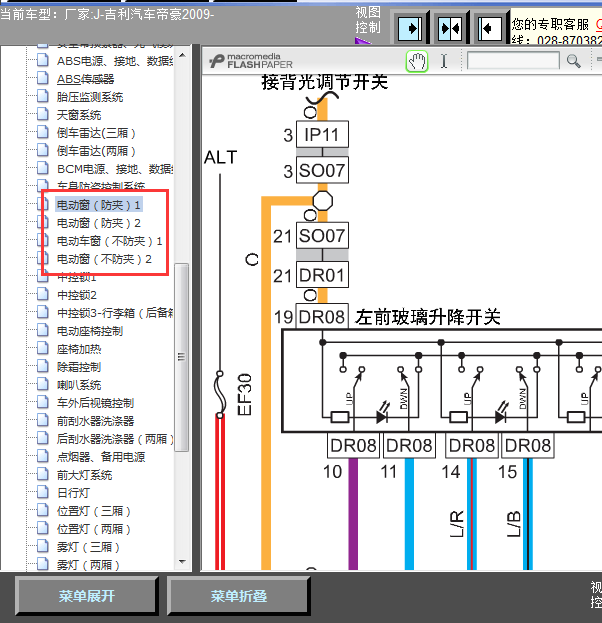602x623 pixels.
Task: Open the 位置灯(三厢) entry
Action: [x=93, y=511]
